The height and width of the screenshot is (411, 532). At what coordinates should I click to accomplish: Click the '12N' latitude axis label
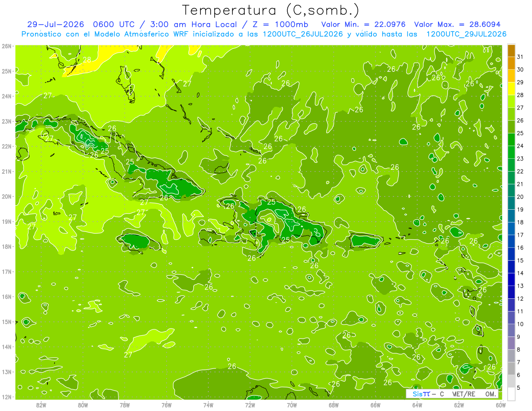pyautogui.click(x=7, y=397)
